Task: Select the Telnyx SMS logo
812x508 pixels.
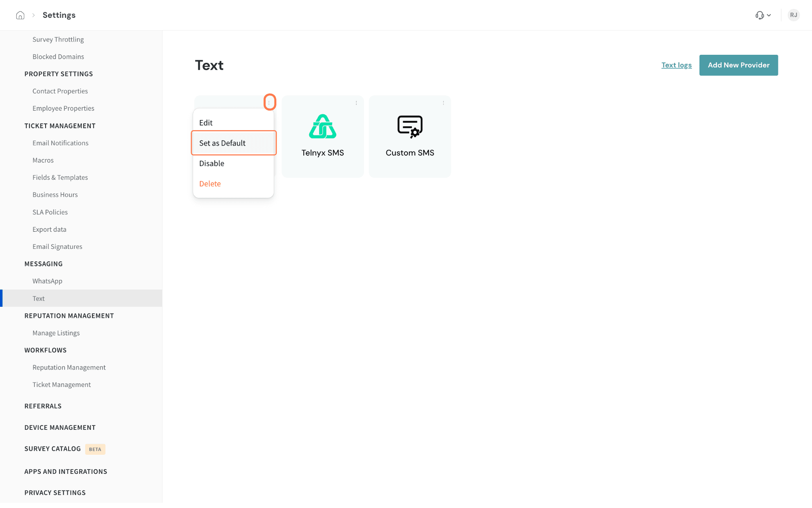Action: click(323, 126)
